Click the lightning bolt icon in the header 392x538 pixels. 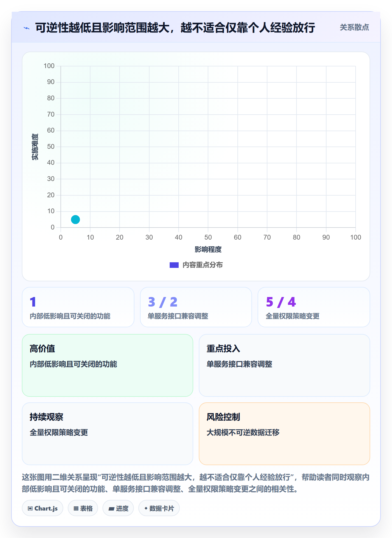coord(27,28)
